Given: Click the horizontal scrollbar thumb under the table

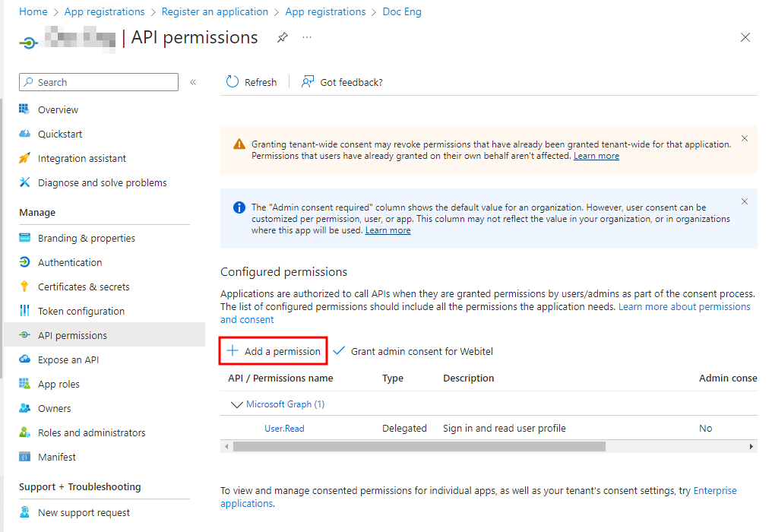Looking at the screenshot, I should click(419, 446).
